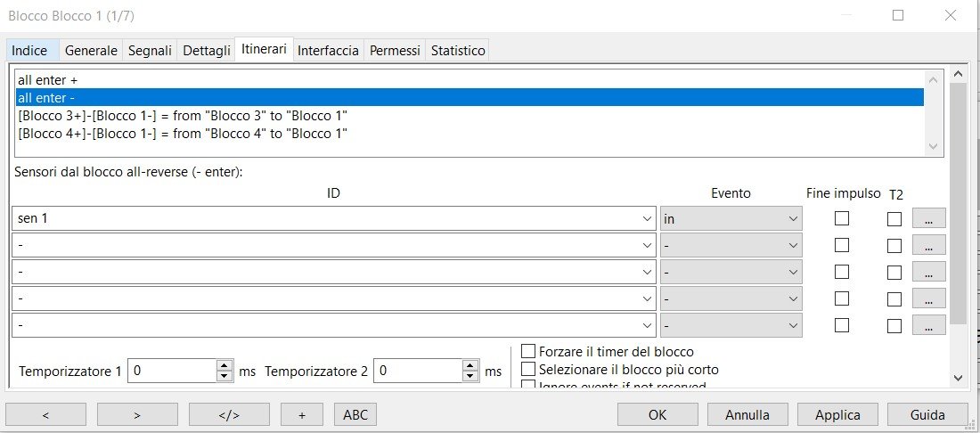Click the ABC button
The height and width of the screenshot is (433, 980).
pyautogui.click(x=355, y=414)
